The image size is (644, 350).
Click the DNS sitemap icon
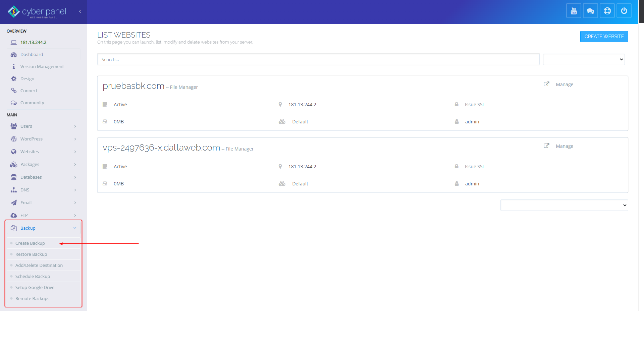coord(14,190)
